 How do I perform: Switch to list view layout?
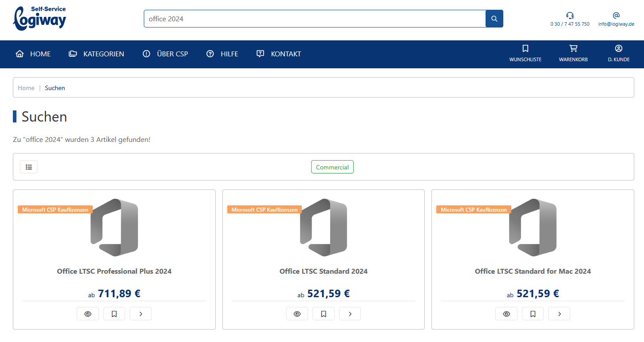tap(29, 167)
